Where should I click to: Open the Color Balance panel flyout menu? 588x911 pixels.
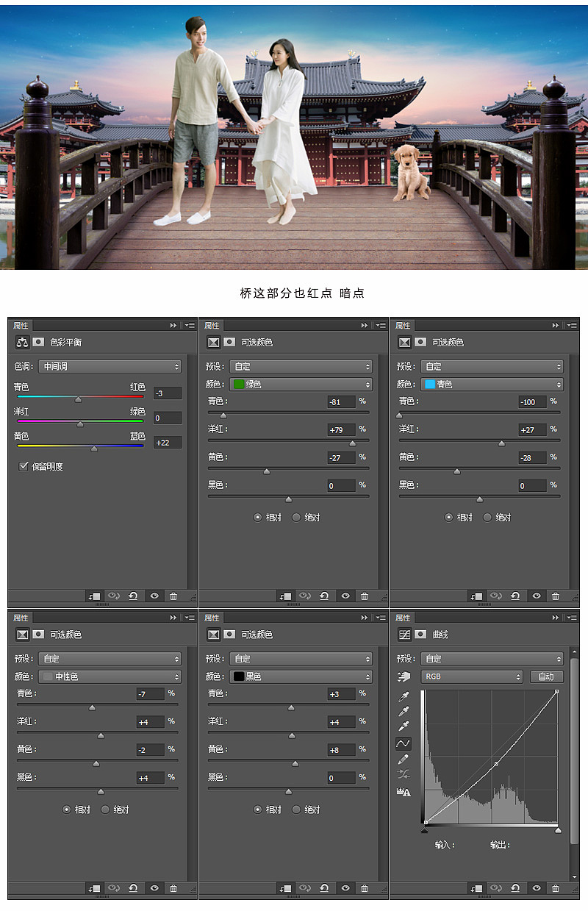[x=190, y=325]
